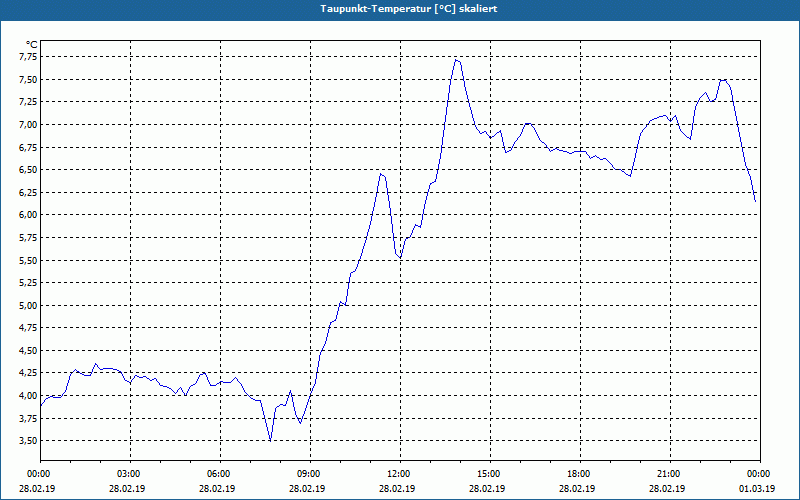
Task: Select the 3,75 y-axis label
Action: (28, 418)
